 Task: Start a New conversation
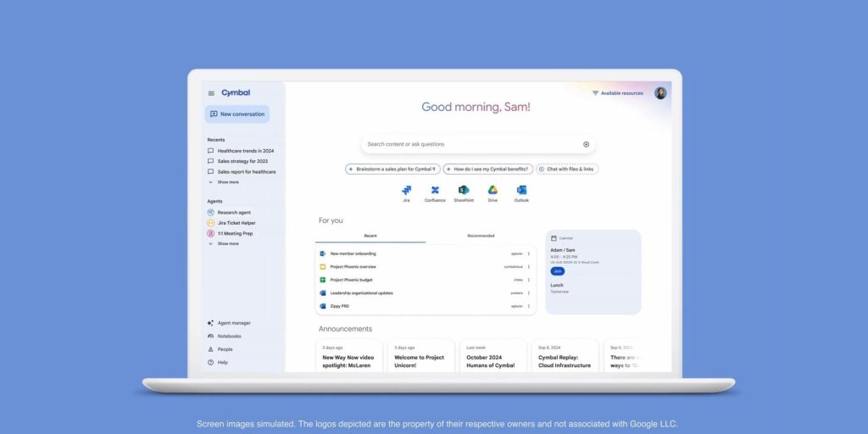(x=237, y=114)
